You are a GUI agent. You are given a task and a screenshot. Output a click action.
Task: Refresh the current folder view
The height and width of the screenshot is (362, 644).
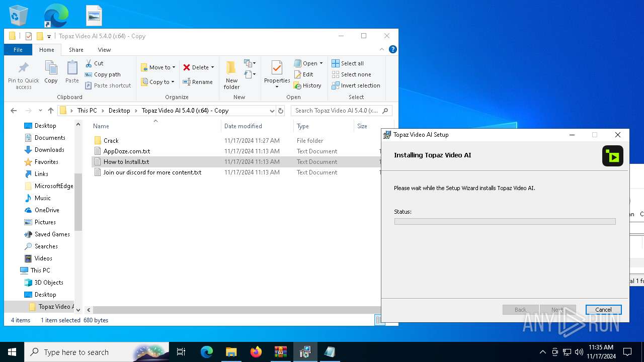click(281, 111)
